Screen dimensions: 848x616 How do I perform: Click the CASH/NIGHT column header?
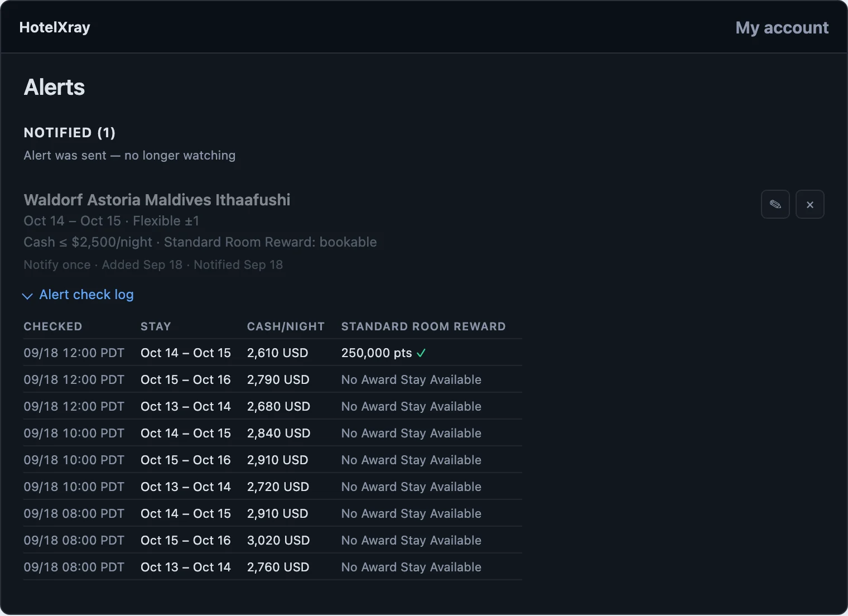coord(286,326)
